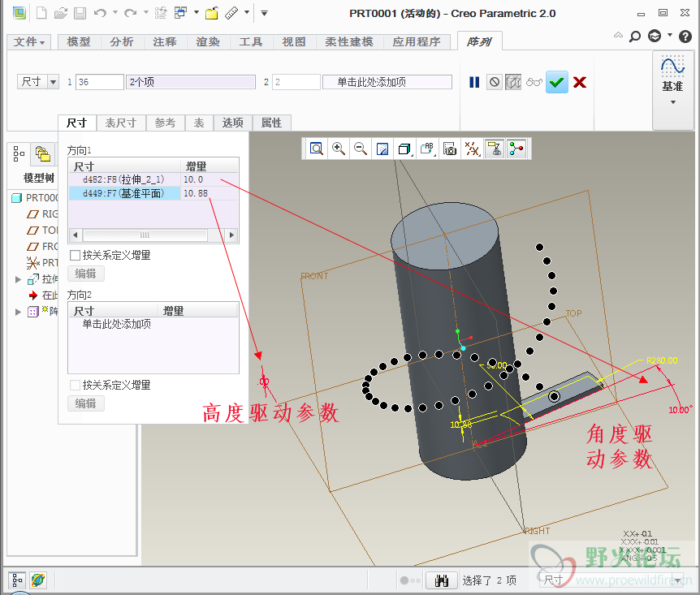Click the Refit view icon

(317, 149)
